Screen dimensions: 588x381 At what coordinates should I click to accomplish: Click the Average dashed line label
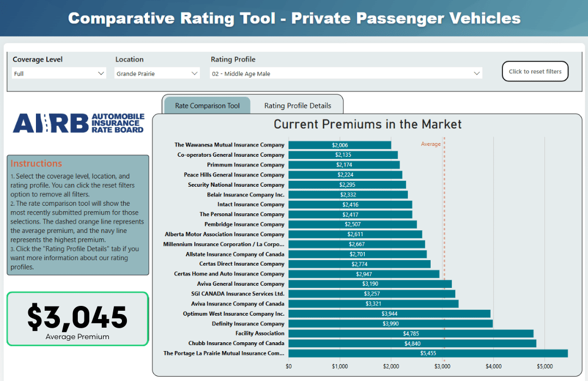coord(431,144)
